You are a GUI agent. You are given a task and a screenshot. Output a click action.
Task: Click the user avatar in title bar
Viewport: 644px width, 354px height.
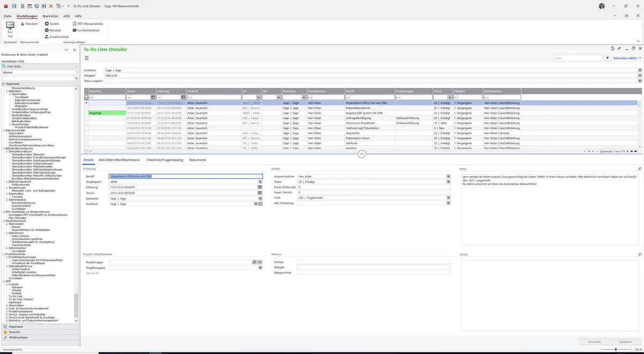602,6
